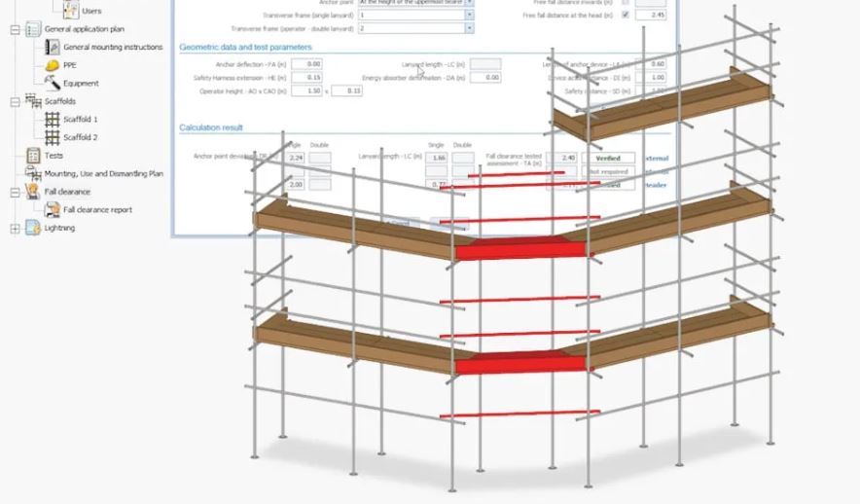Viewport: 860px width, 504px height.
Task: Open Transverse frame double lanyard dropdown
Action: pos(469,29)
